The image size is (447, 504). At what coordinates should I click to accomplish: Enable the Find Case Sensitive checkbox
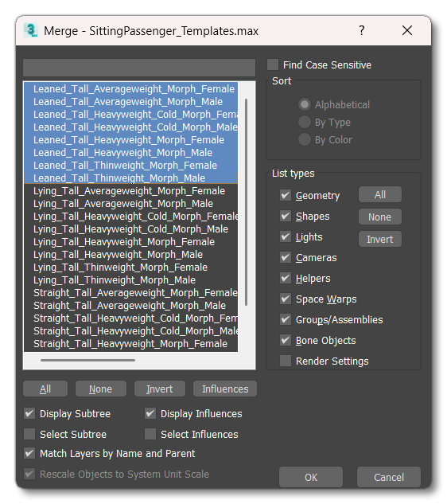pyautogui.click(x=273, y=64)
